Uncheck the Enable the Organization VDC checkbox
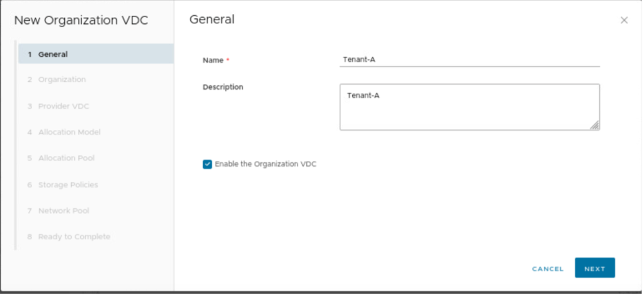This screenshot has height=296, width=644. [207, 164]
